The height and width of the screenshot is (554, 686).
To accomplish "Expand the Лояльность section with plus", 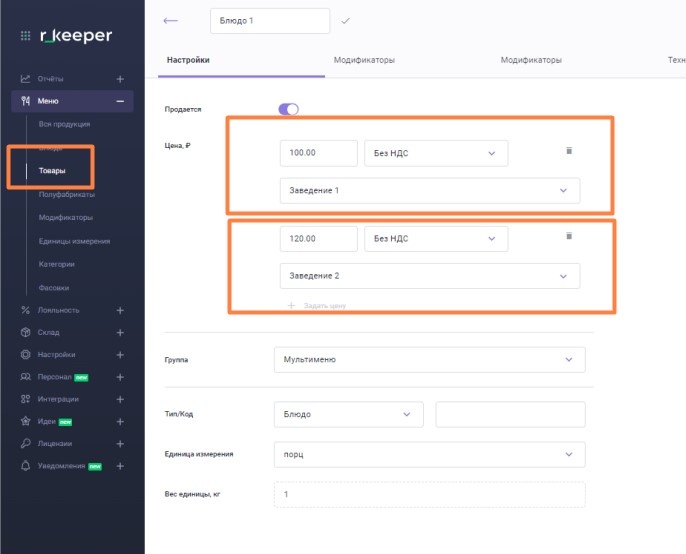I will (120, 310).
